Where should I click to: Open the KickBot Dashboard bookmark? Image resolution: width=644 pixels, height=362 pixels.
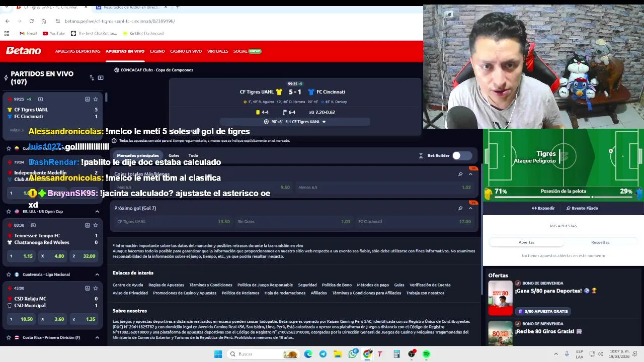point(142,33)
